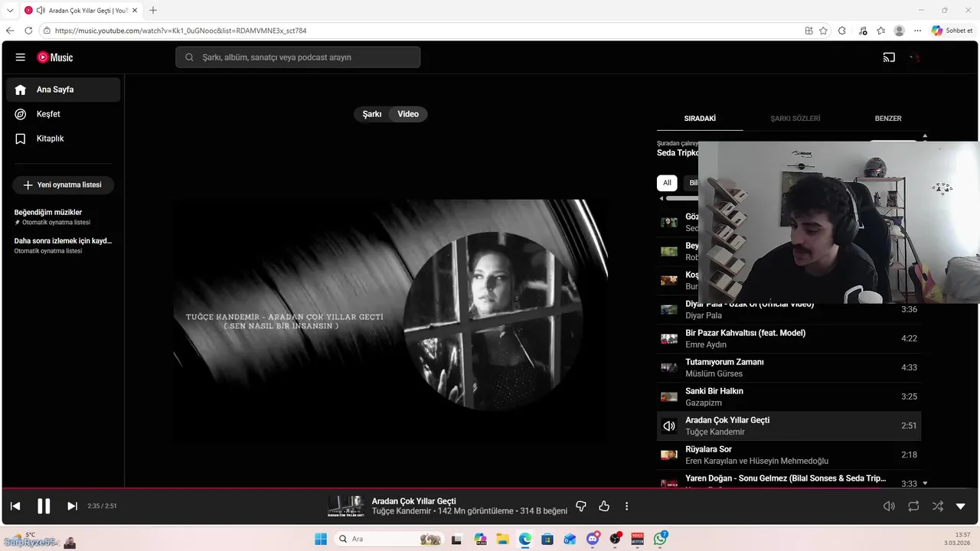The image size is (980, 551).
Task: Go to Keşfet in the sidebar
Action: pos(64,114)
